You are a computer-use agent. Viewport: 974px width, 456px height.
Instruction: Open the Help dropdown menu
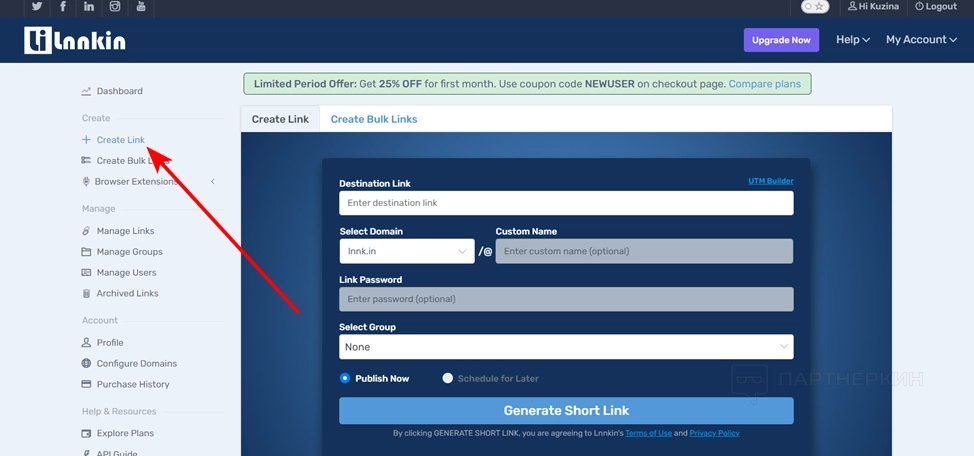click(852, 40)
